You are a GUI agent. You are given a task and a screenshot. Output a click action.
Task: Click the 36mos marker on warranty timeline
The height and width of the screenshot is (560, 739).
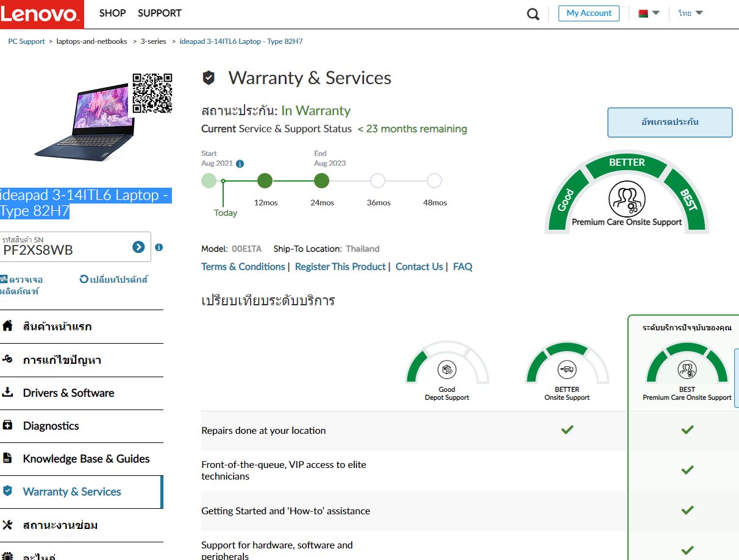377,181
